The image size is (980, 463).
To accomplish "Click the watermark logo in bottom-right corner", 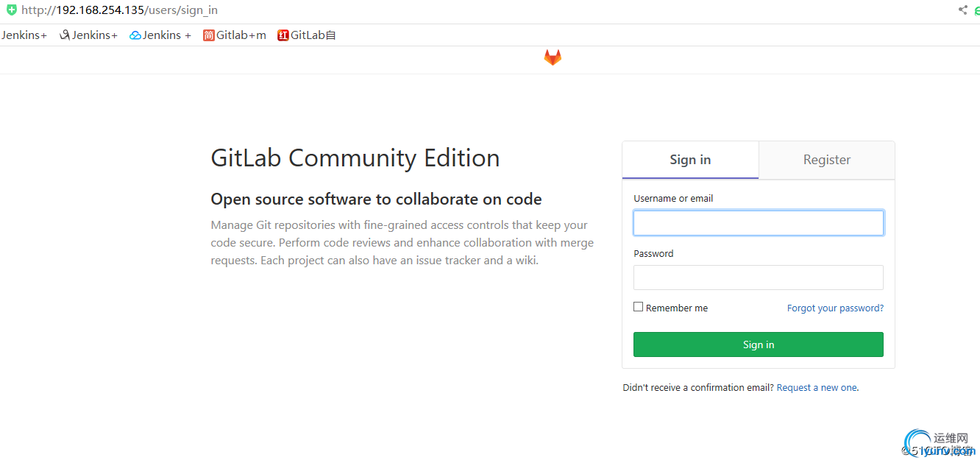I will (940, 444).
